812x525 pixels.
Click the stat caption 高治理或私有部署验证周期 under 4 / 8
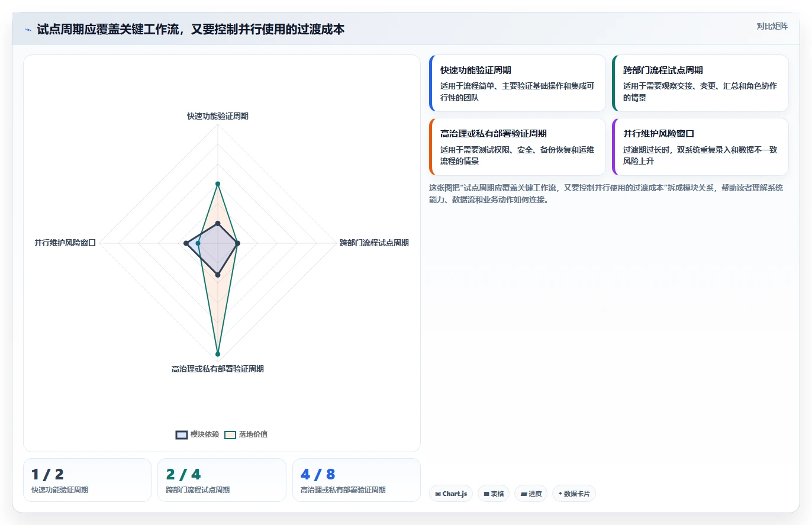pos(343,490)
